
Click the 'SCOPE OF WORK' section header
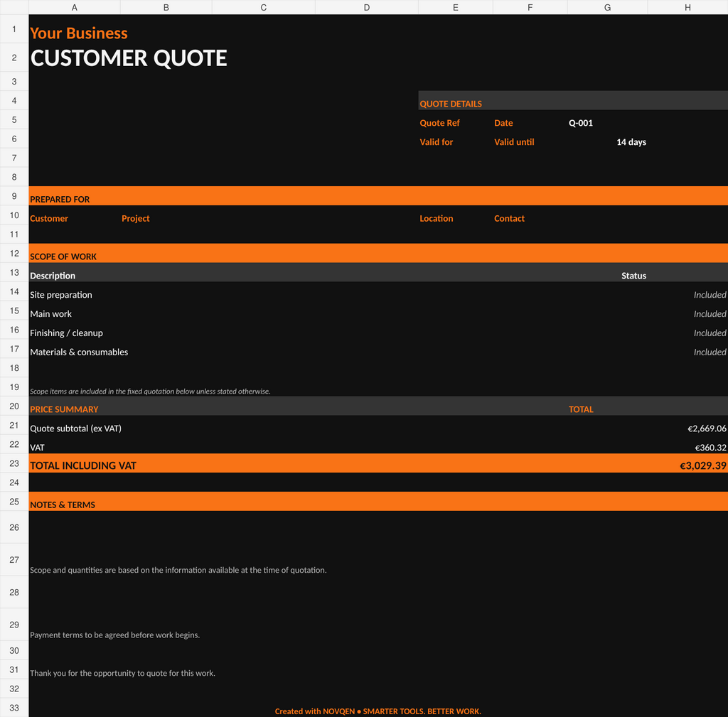63,257
